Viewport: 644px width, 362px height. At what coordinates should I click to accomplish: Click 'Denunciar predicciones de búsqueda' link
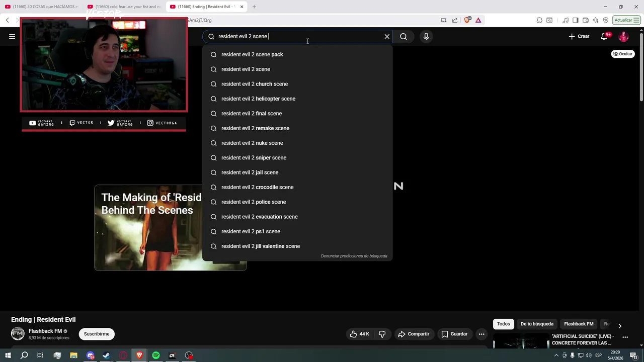tap(354, 256)
